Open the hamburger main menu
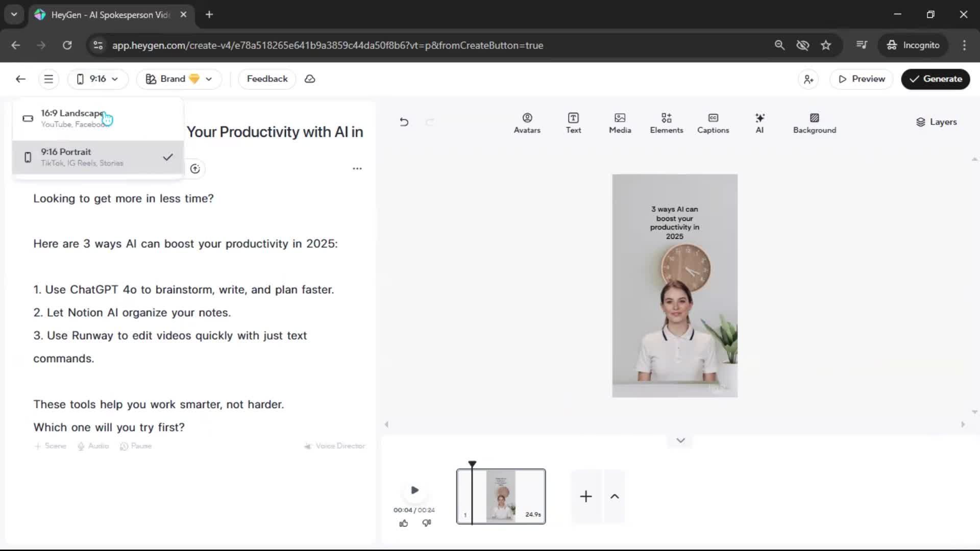Viewport: 980px width, 551px height. (x=48, y=79)
